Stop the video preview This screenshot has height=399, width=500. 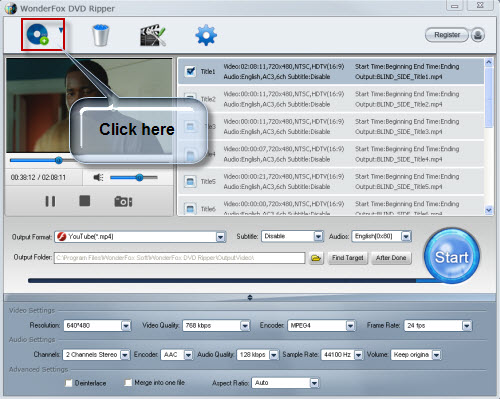tap(85, 201)
